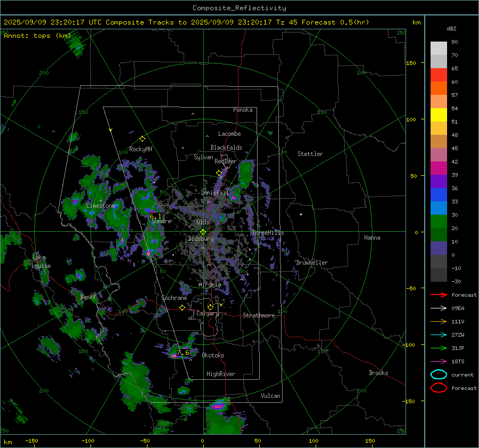
Task: Click the Composite_Reflectivity title
Action: pos(240,8)
